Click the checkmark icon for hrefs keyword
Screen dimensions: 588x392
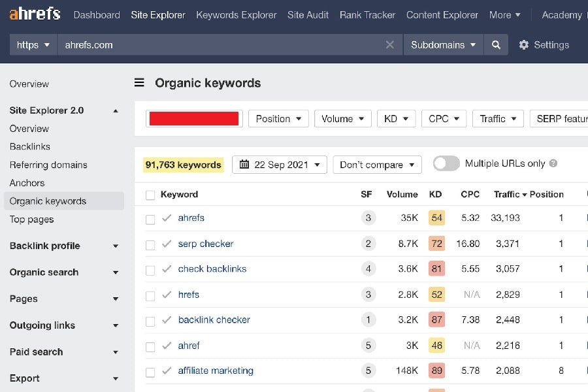[x=167, y=295]
